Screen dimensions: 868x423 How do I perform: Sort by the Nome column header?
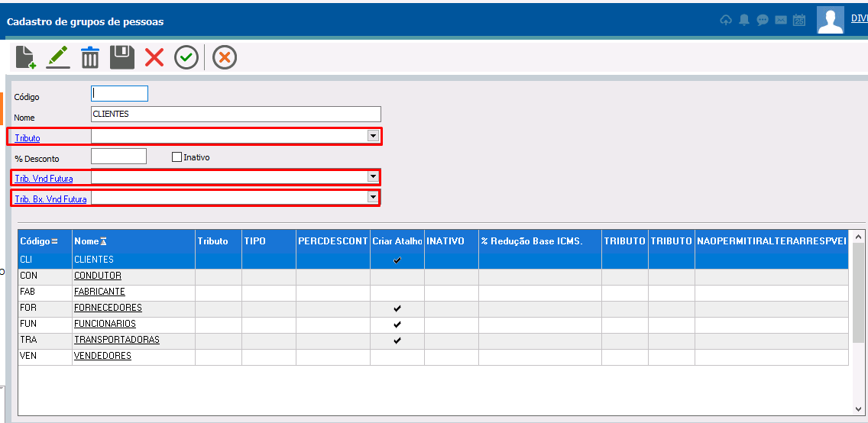click(x=134, y=241)
